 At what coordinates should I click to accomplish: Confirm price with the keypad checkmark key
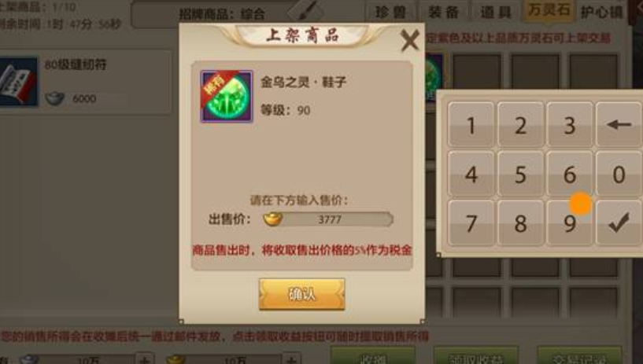[x=619, y=222]
